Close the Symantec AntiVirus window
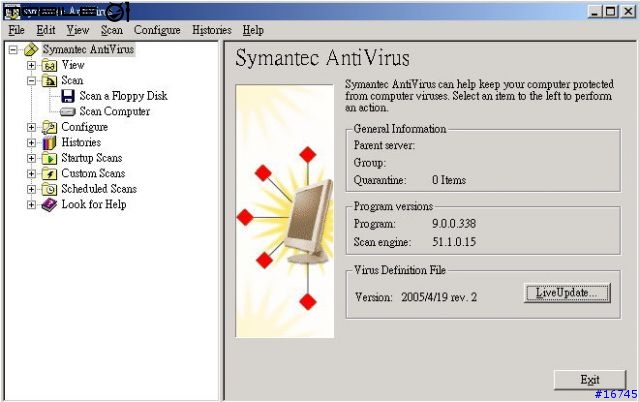This screenshot has height=402, width=640. 628,11
